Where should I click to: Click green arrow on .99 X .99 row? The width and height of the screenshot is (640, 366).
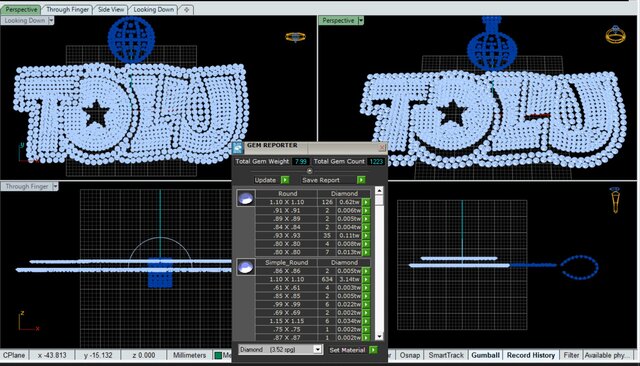(x=366, y=304)
